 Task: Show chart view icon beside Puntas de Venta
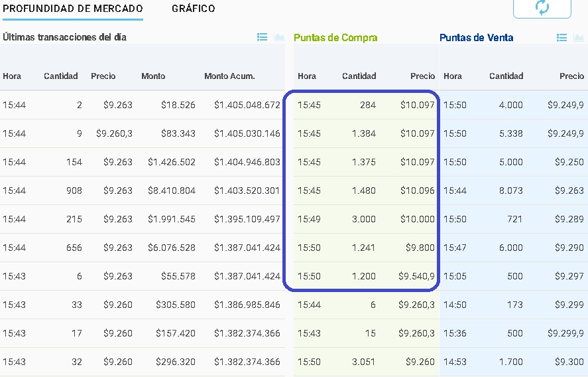[579, 38]
